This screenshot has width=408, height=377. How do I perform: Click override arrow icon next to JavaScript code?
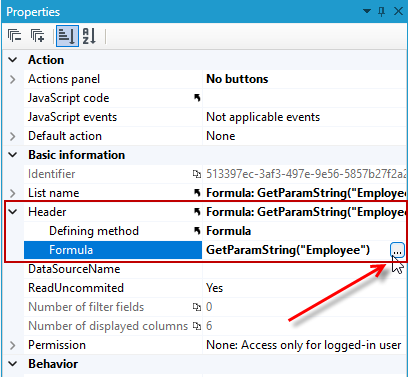(197, 98)
